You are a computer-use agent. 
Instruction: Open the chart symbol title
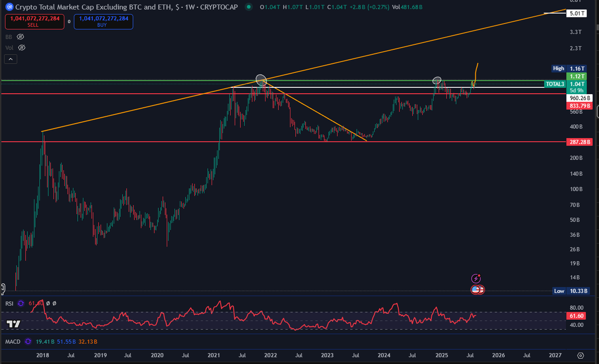click(127, 7)
